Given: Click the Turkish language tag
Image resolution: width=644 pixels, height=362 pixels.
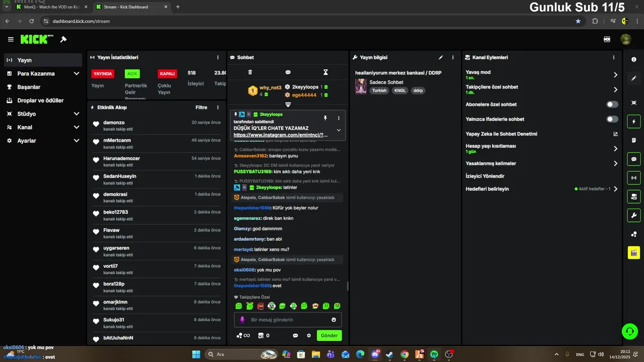Looking at the screenshot, I should coord(379,90).
